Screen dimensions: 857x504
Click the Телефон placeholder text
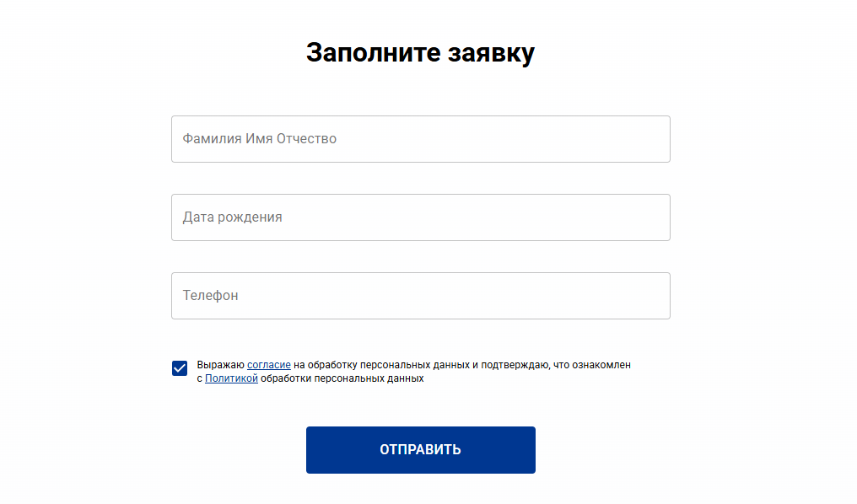point(210,296)
